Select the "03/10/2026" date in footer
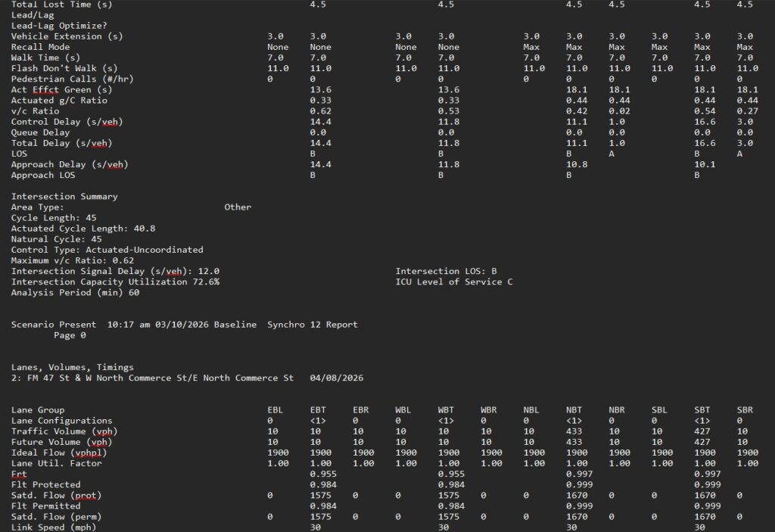 [x=182, y=325]
